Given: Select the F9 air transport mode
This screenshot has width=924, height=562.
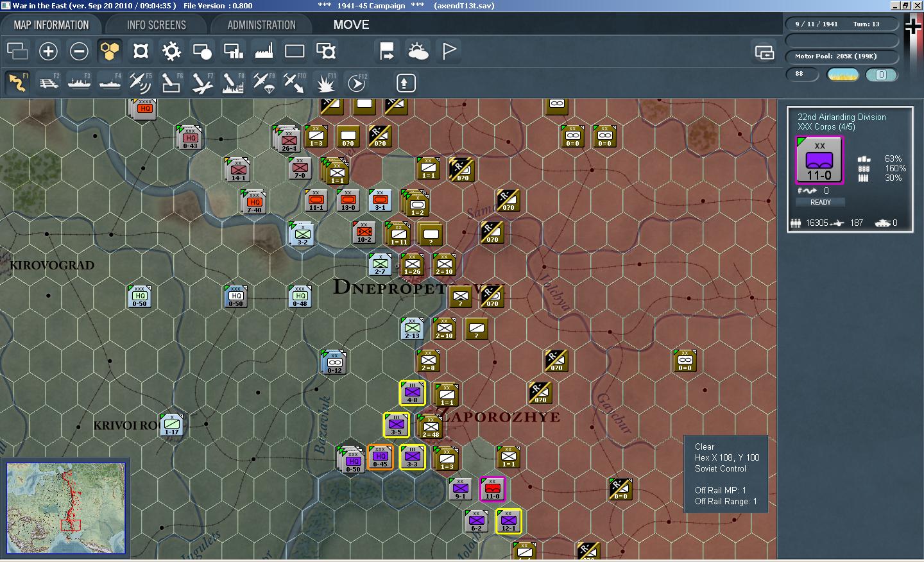Looking at the screenshot, I should (x=264, y=83).
